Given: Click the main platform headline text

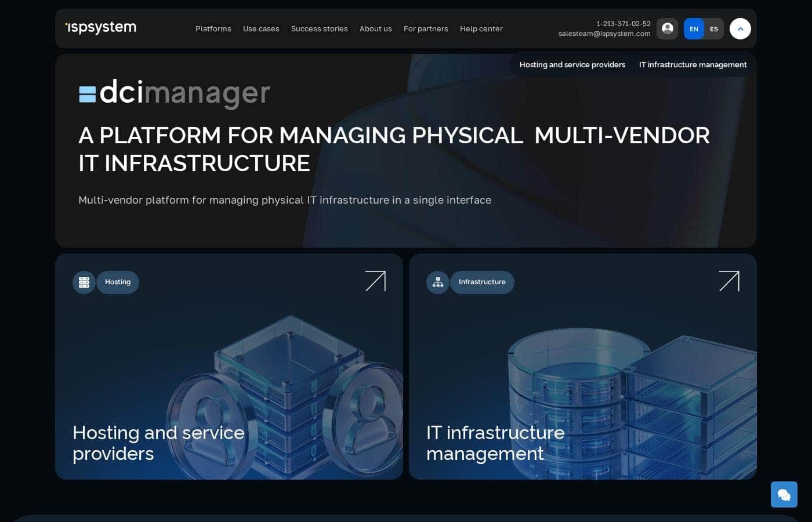Looking at the screenshot, I should [394, 149].
